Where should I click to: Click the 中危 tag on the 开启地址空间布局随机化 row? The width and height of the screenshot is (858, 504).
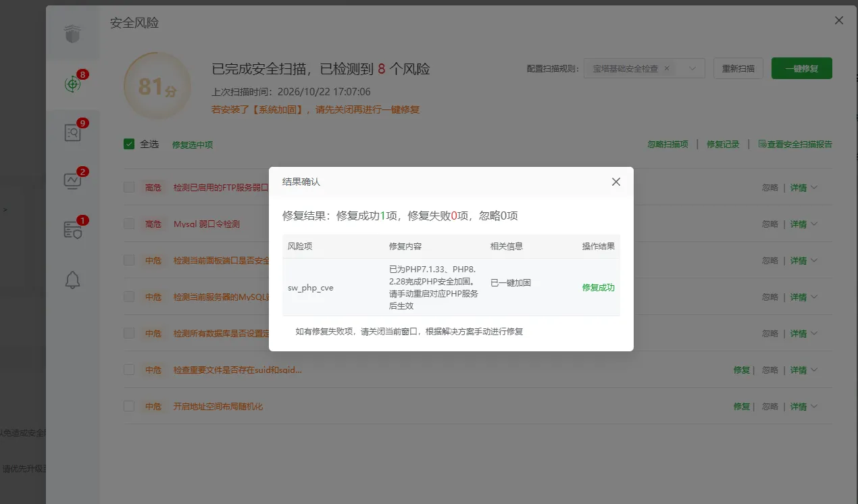tap(153, 407)
